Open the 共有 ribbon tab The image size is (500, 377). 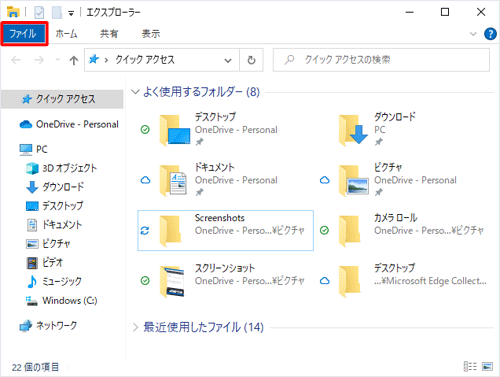click(109, 34)
